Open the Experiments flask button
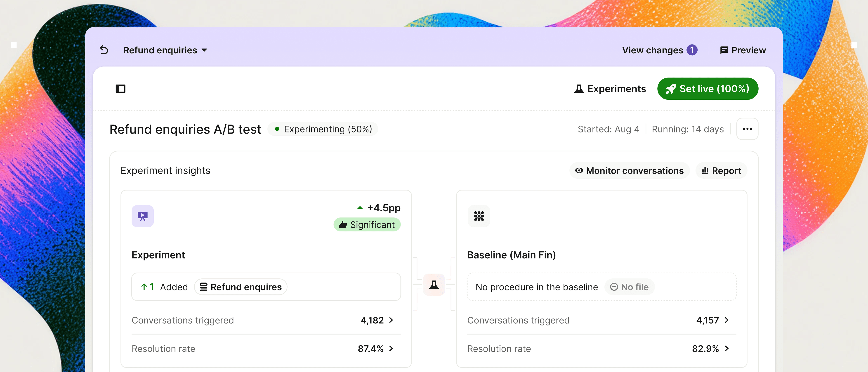The height and width of the screenshot is (372, 868). pos(610,89)
